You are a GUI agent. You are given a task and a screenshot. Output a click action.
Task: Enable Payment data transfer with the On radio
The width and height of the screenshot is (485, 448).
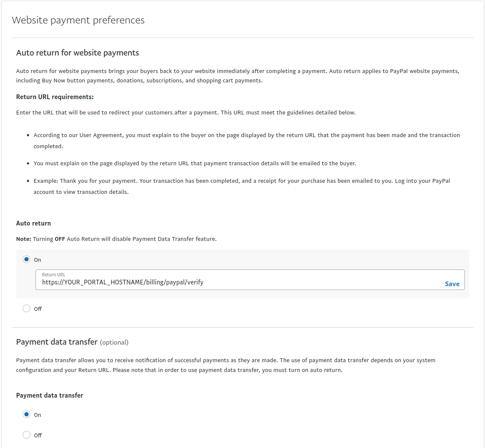click(26, 414)
